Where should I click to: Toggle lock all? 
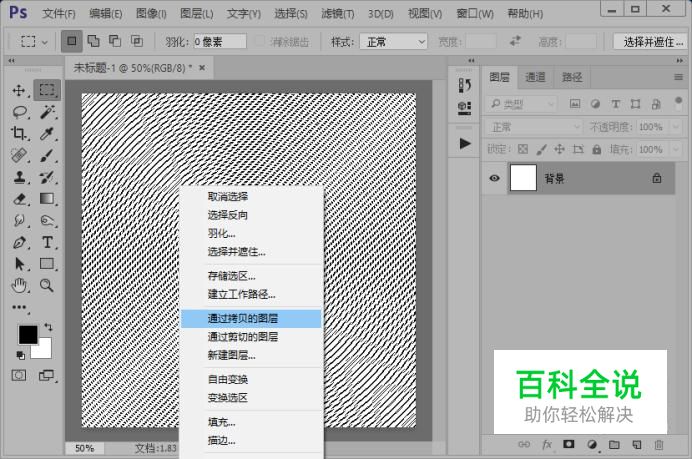pos(597,149)
